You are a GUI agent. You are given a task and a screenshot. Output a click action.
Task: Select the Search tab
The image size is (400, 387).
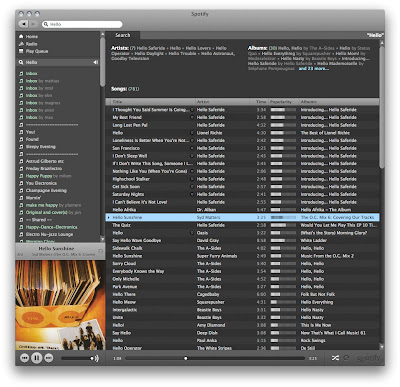[123, 35]
